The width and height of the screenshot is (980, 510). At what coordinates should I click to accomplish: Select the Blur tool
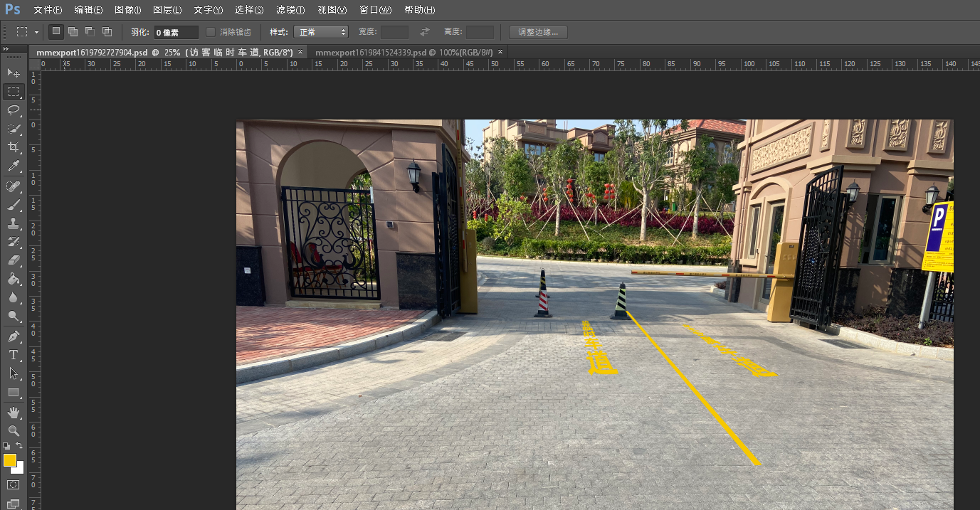tap(14, 297)
